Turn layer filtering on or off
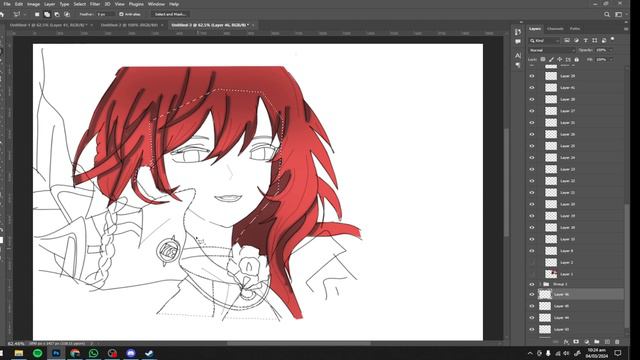This screenshot has height=360, width=640. [x=613, y=39]
